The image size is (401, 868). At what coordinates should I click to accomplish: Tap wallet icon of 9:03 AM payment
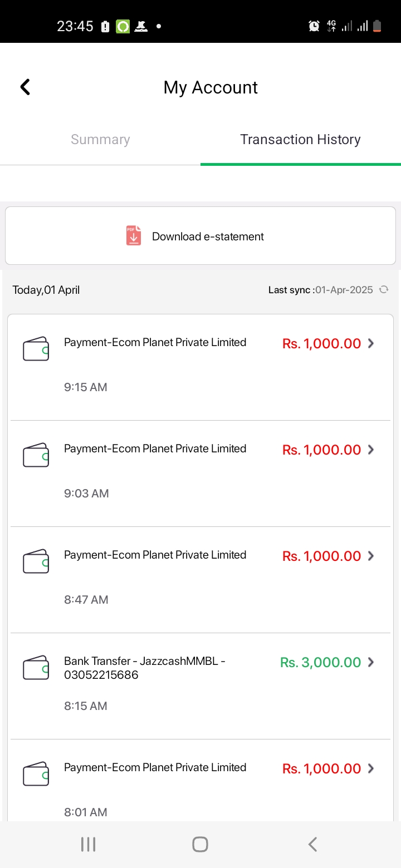36,456
